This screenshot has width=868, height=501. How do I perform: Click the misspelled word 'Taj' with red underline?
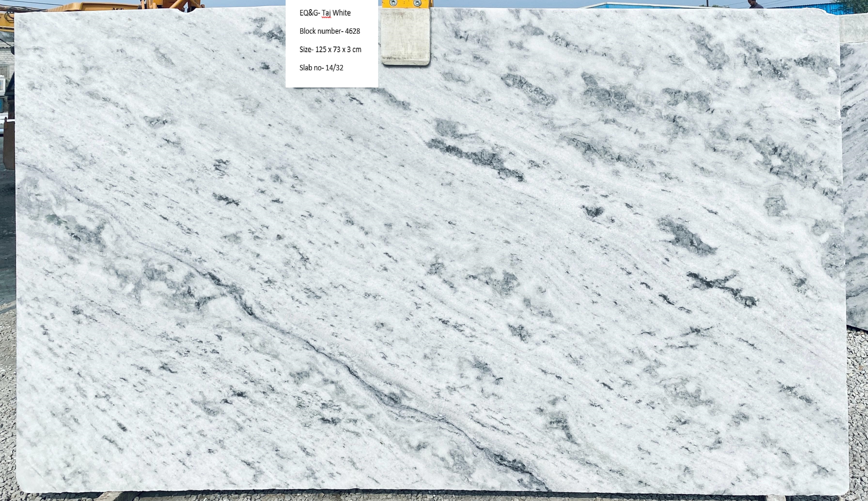[326, 13]
